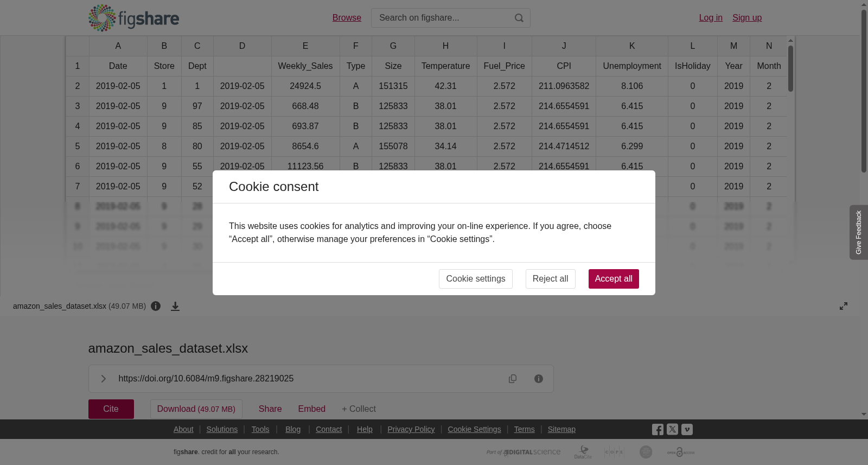
Task: Click the Weekly_Sales header cell
Action: pyautogui.click(x=305, y=66)
